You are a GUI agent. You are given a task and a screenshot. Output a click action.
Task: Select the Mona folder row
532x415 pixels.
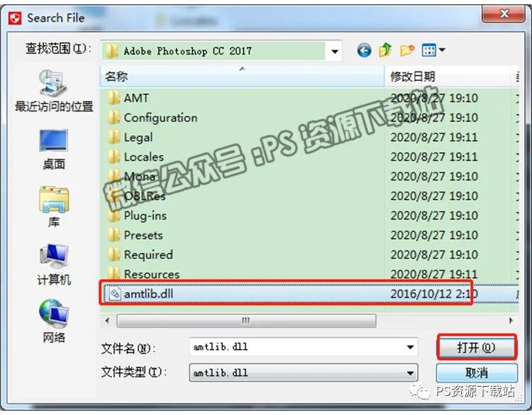coord(309,177)
